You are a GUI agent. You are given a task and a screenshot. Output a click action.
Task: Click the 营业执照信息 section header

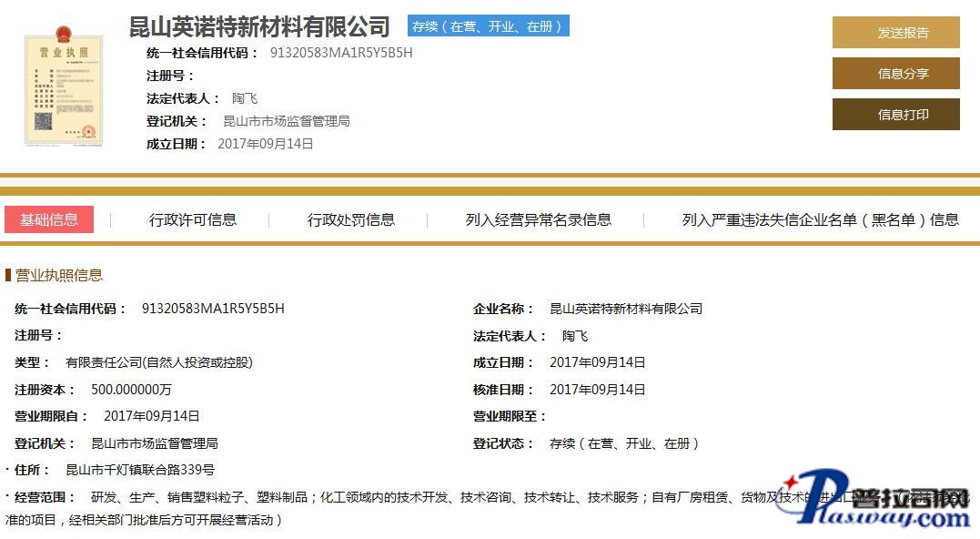coord(59,275)
